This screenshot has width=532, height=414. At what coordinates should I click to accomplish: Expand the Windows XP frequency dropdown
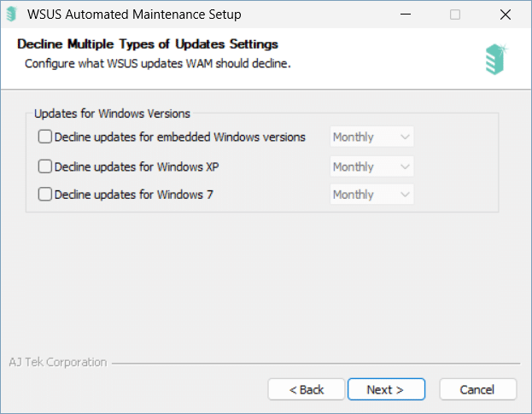(x=371, y=166)
